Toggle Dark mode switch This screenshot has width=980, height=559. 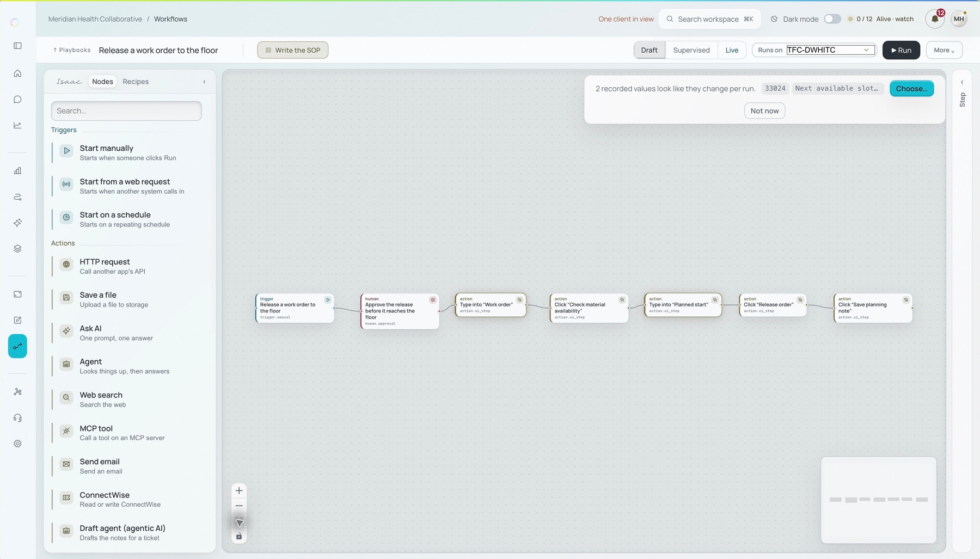[x=832, y=19]
